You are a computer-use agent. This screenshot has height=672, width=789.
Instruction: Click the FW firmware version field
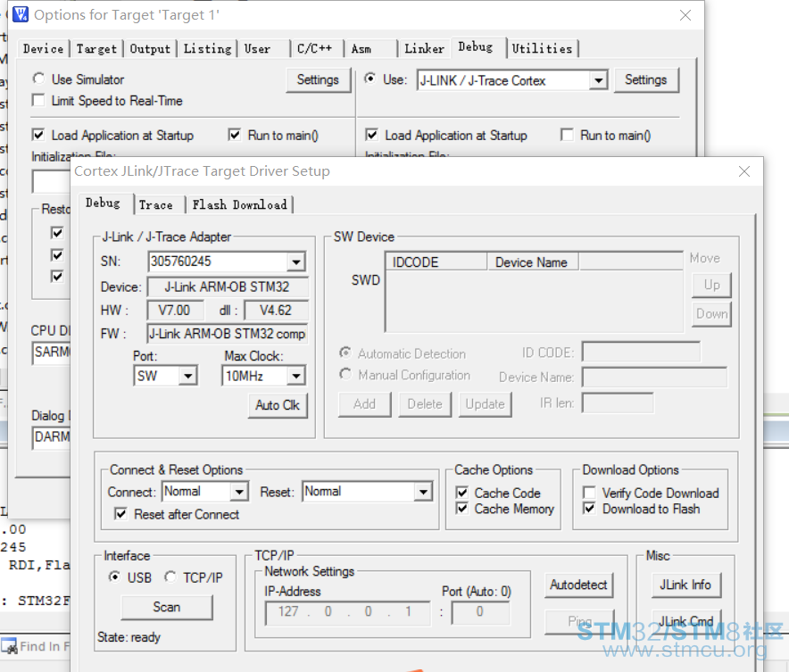(228, 334)
